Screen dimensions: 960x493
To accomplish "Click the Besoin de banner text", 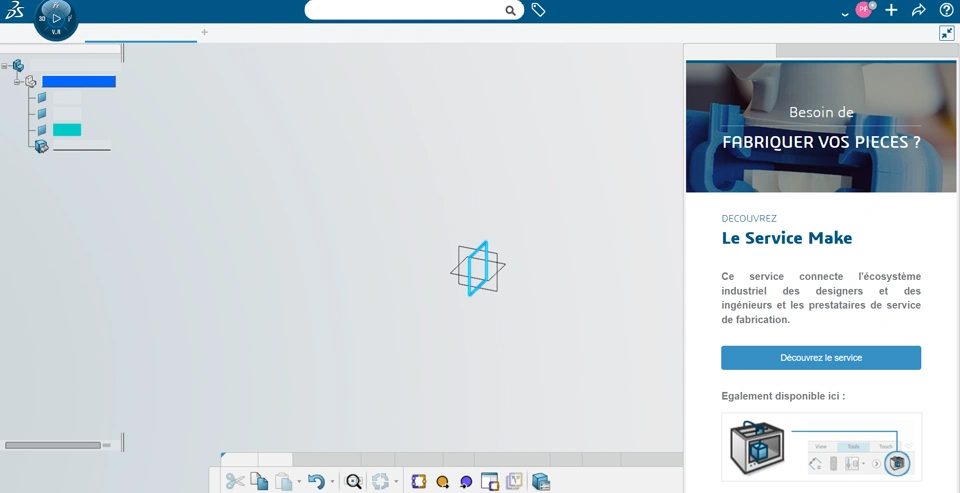I will click(821, 112).
